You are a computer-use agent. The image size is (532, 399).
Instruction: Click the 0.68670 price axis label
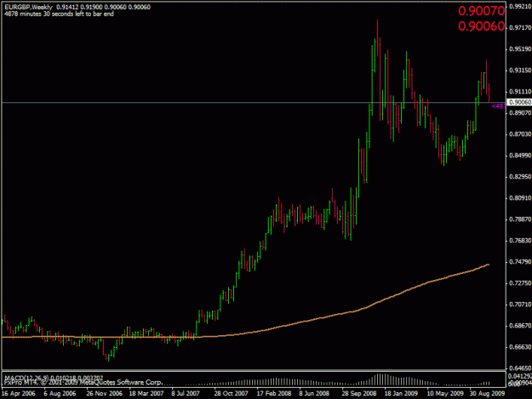pyautogui.click(x=520, y=326)
